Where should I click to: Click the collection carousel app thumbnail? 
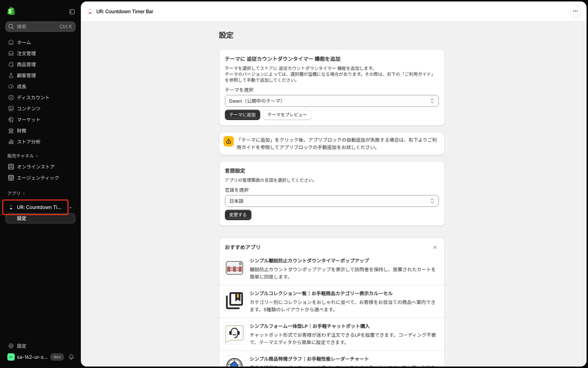234,301
